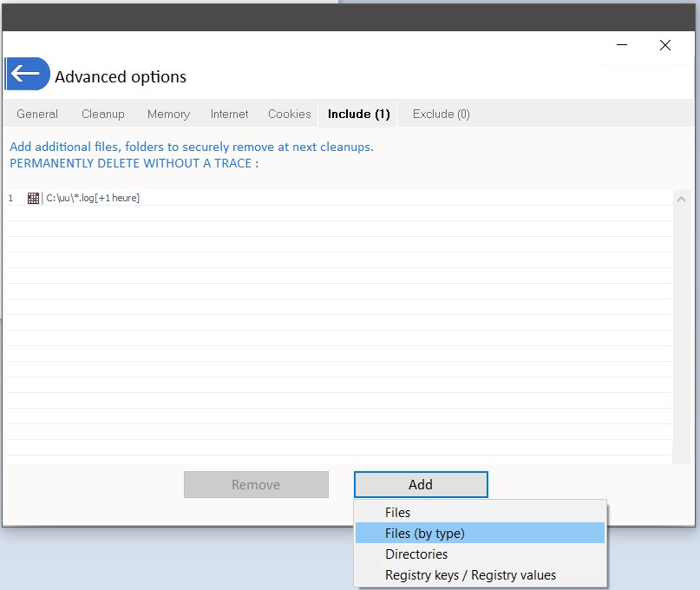
Task: Go to the Memory tab
Action: (x=168, y=114)
